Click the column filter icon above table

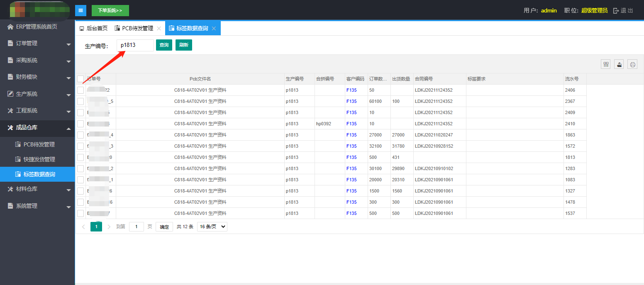coord(606,64)
